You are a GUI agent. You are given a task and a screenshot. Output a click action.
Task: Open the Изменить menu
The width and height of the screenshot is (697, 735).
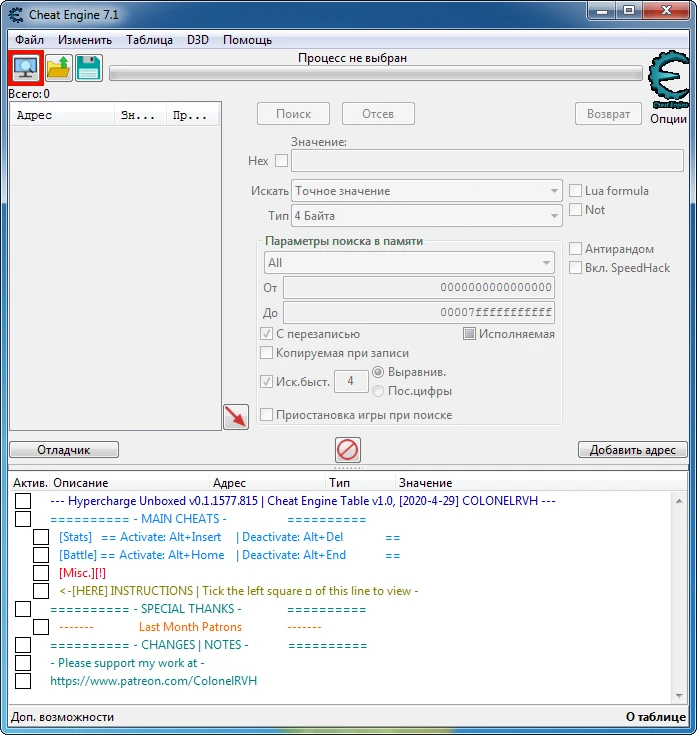[85, 40]
